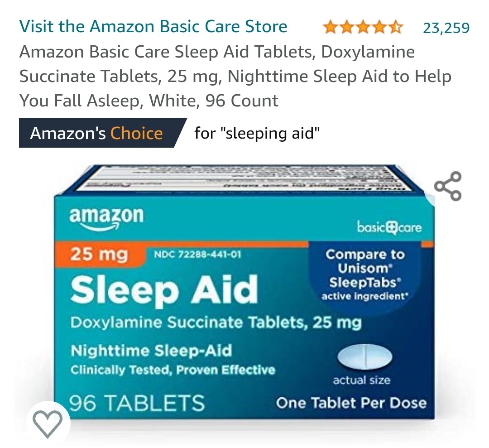Tap Clinically Tested, Proven Effective text
This screenshot has height=448, width=489.
tap(173, 370)
